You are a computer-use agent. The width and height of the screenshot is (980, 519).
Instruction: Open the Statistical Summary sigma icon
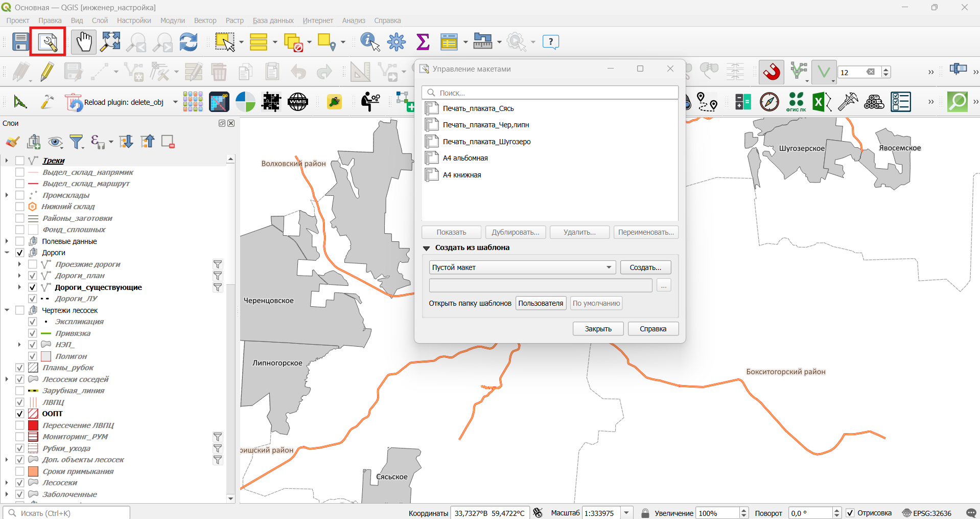click(423, 41)
